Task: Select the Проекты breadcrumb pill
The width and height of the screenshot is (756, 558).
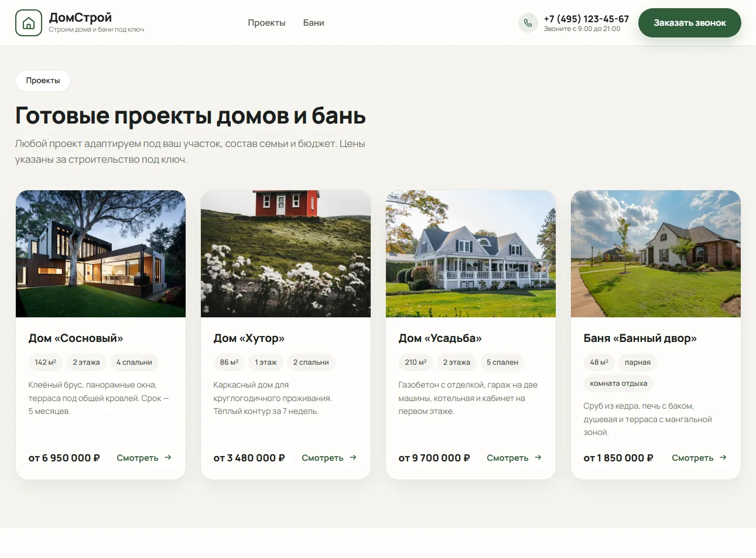Action: click(x=43, y=81)
